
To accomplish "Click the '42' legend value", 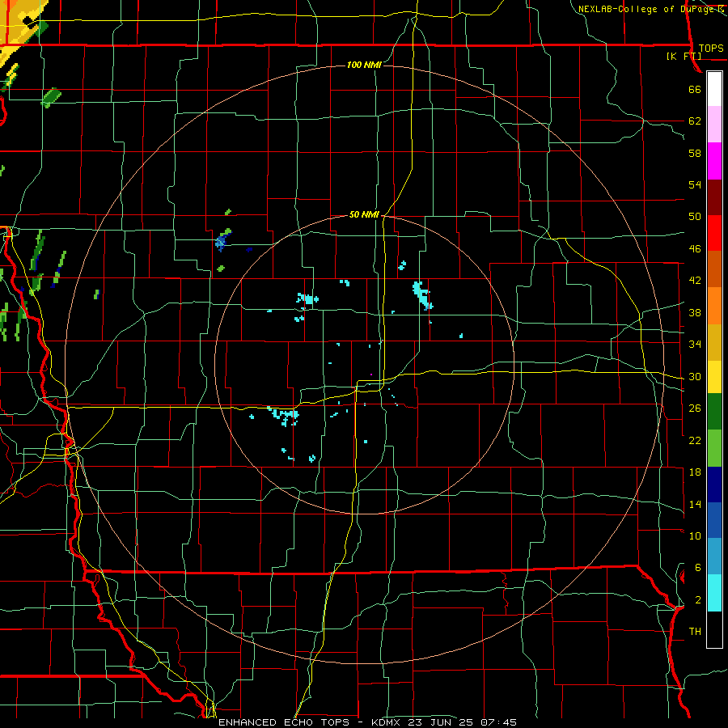I will click(x=695, y=281).
